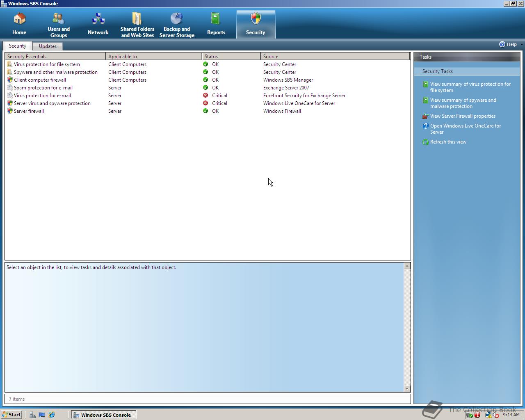Screen dimensions: 525x420
Task: Click the Help question mark icon
Action: [502, 44]
